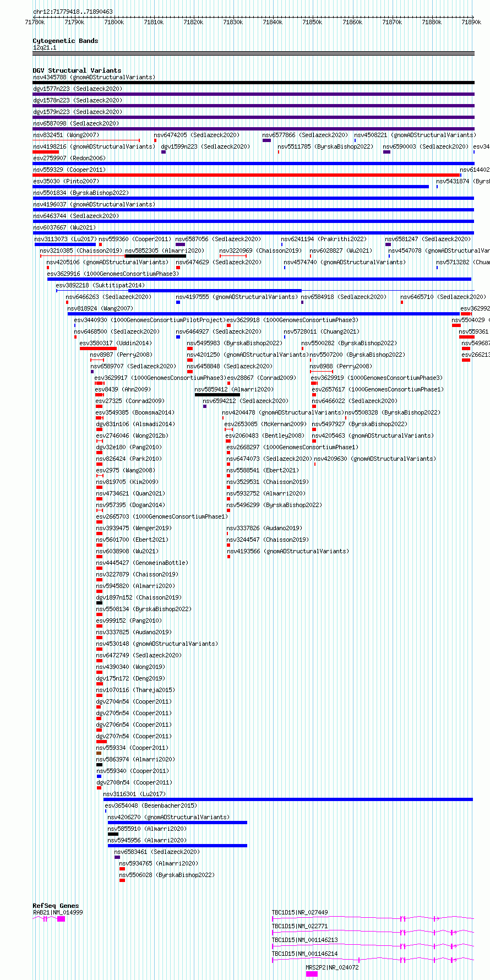Click nsv6577866 Sedlazeck2020 label
490x980 pixels.
(x=305, y=135)
